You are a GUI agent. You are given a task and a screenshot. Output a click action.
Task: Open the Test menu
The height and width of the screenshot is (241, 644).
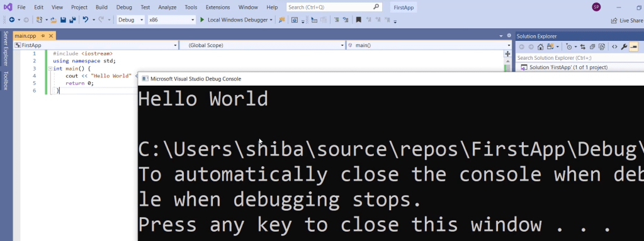(145, 8)
